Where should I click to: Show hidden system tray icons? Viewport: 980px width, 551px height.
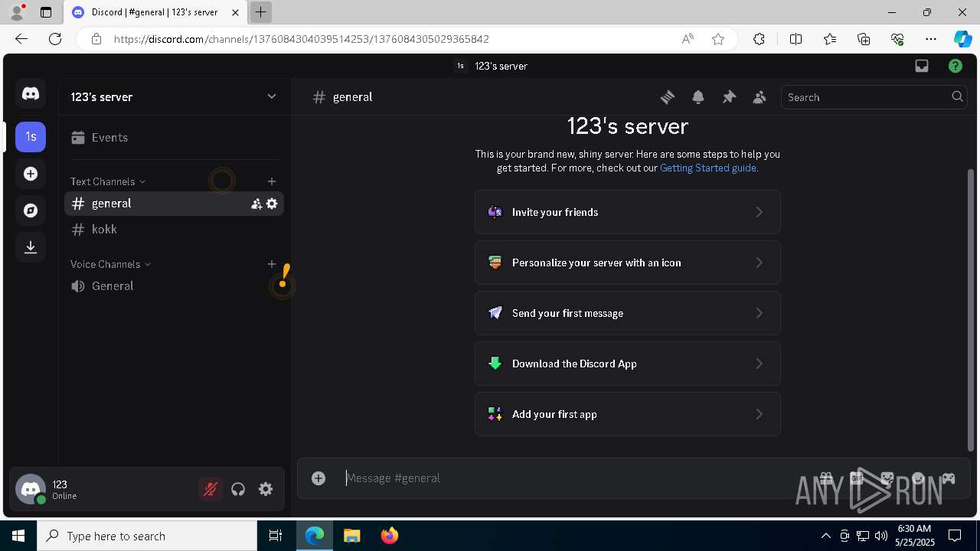click(x=825, y=536)
